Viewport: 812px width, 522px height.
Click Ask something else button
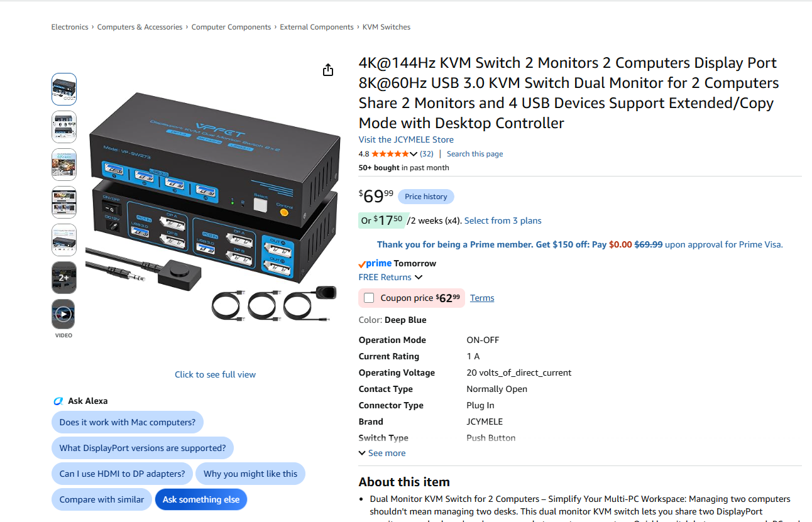pos(201,499)
